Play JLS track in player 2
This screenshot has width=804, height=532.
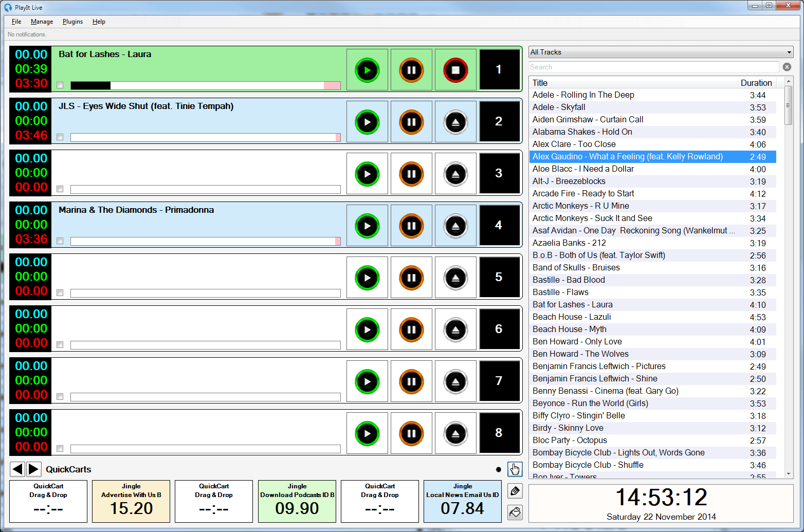[367, 122]
